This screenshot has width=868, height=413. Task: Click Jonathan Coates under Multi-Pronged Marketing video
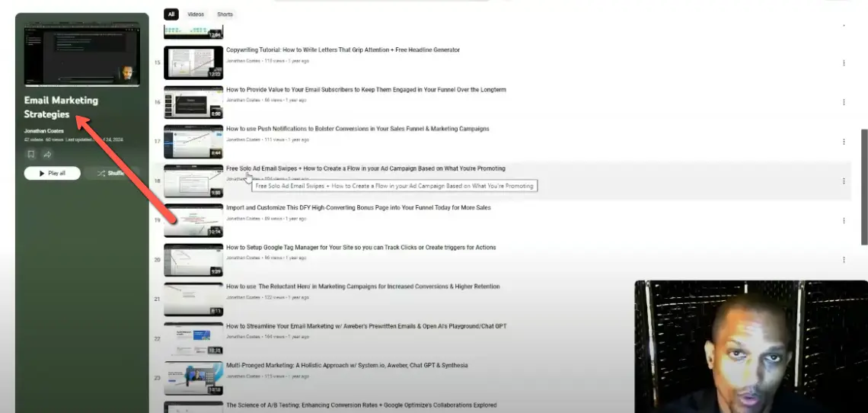point(243,376)
